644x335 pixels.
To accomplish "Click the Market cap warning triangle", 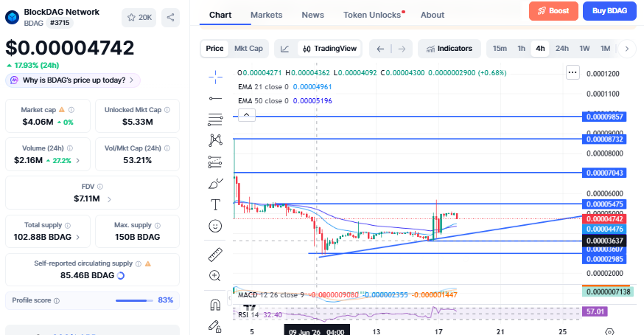I will coord(62,110).
